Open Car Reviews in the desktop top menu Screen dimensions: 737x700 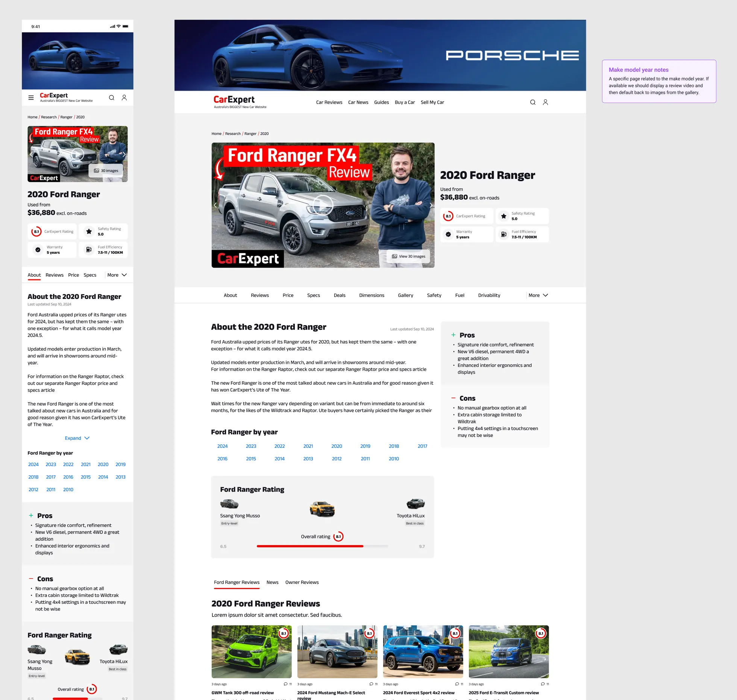pos(329,102)
